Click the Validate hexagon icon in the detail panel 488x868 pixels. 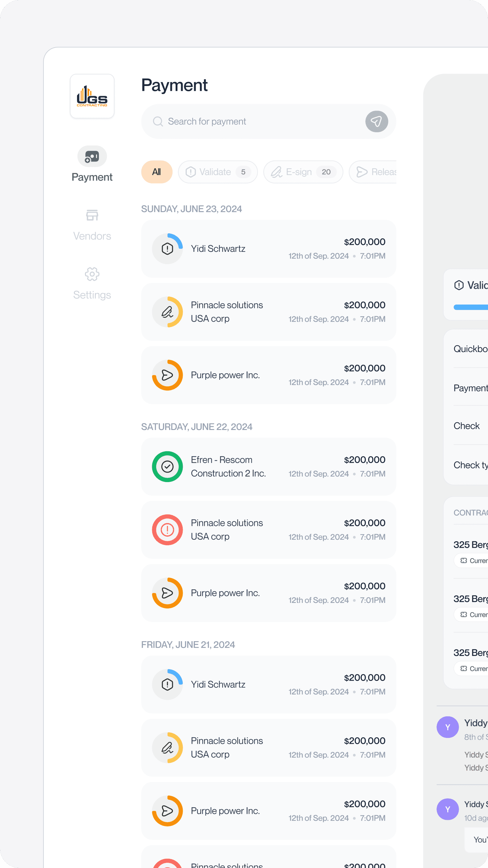coord(459,285)
